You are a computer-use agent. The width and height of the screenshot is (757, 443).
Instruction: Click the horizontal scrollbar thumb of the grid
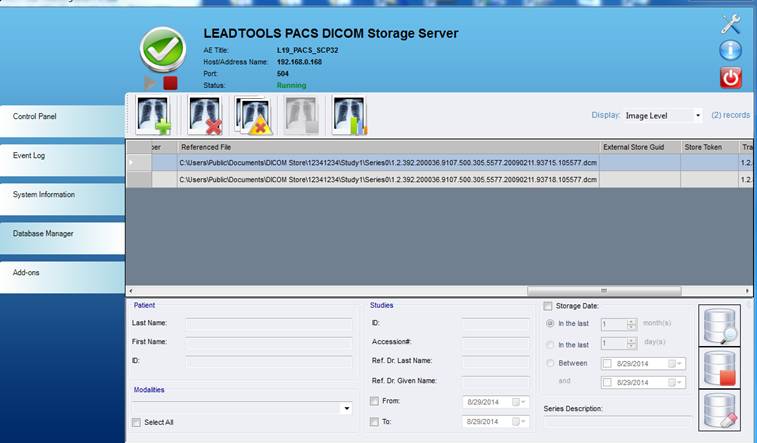point(604,291)
